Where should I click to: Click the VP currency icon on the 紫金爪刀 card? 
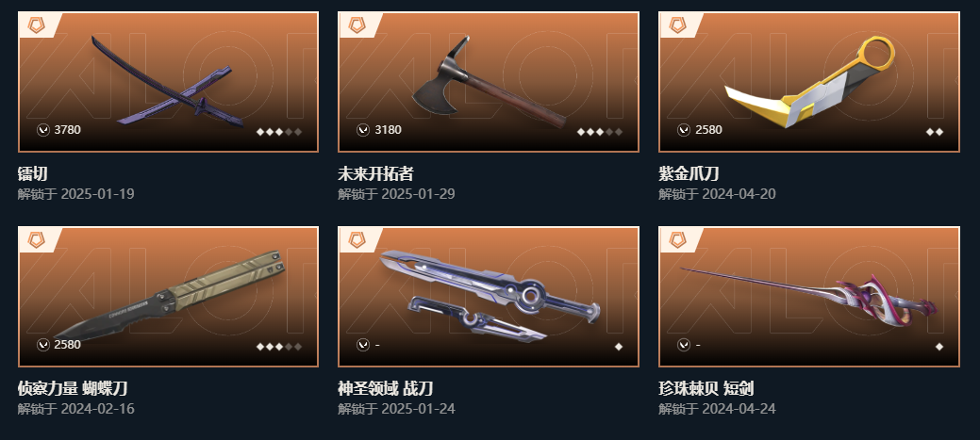point(684,130)
